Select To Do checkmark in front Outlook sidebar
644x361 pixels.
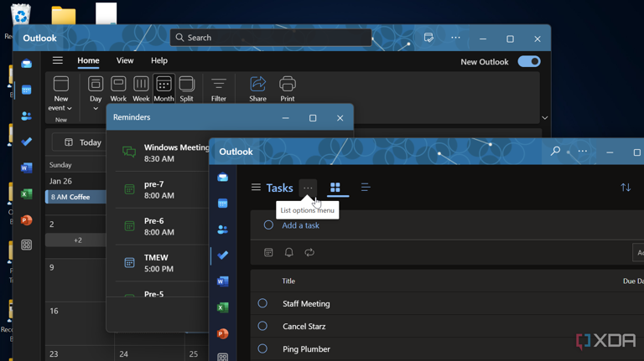coord(223,255)
